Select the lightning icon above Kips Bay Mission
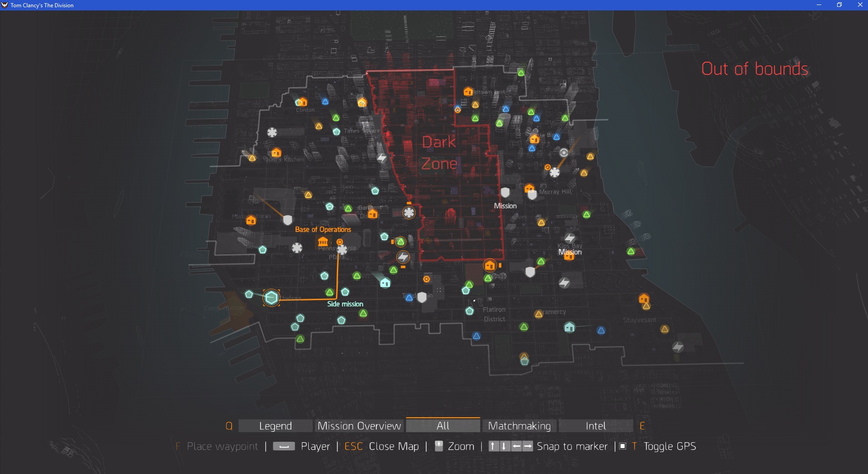The image size is (868, 474). 570,238
